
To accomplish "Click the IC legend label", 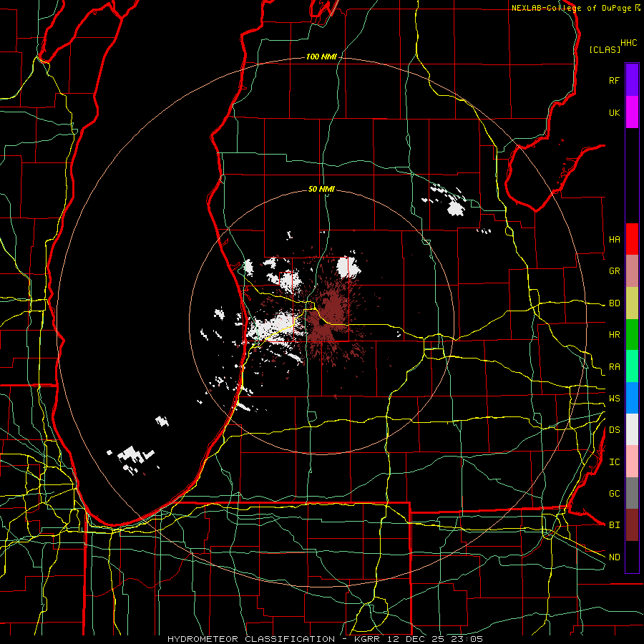I will 614,462.
